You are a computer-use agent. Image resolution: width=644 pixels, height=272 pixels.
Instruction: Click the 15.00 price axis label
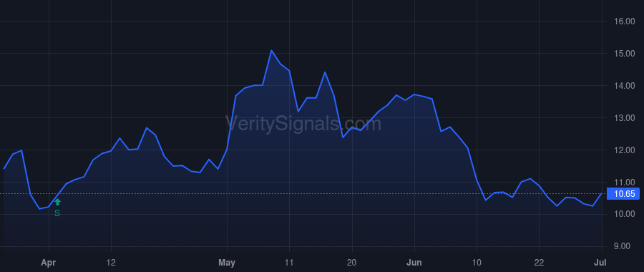pyautogui.click(x=623, y=54)
